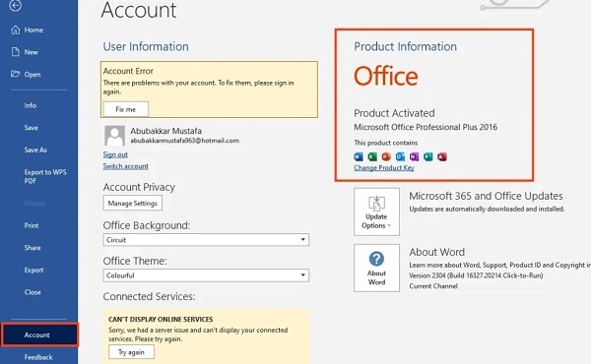Click the Fix me button

coord(126,109)
